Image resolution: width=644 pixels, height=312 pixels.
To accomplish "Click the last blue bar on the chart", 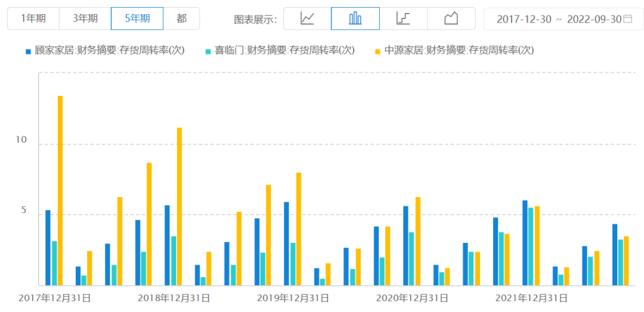I will point(615,255).
